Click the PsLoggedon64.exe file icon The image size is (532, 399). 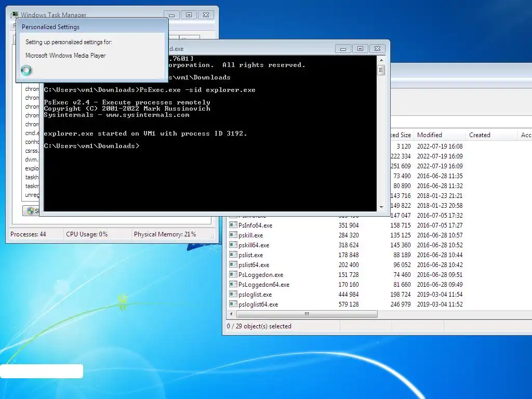point(233,284)
